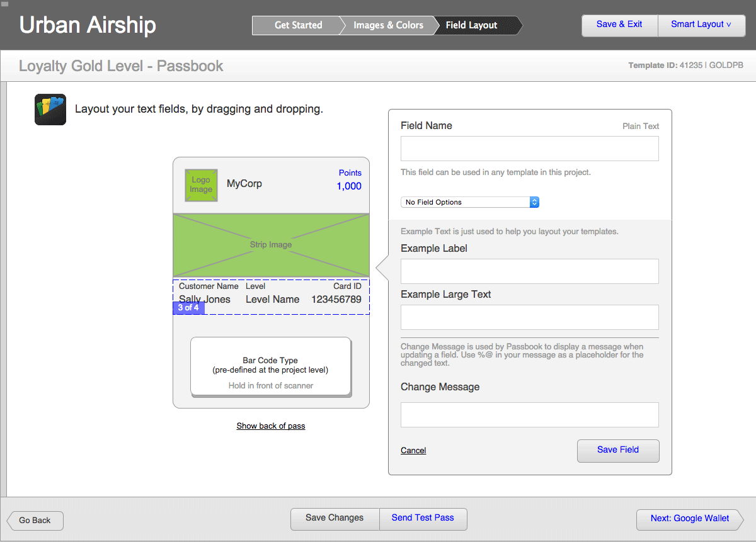Focus the Example Label input
Screen dimensions: 756x542
(x=530, y=271)
